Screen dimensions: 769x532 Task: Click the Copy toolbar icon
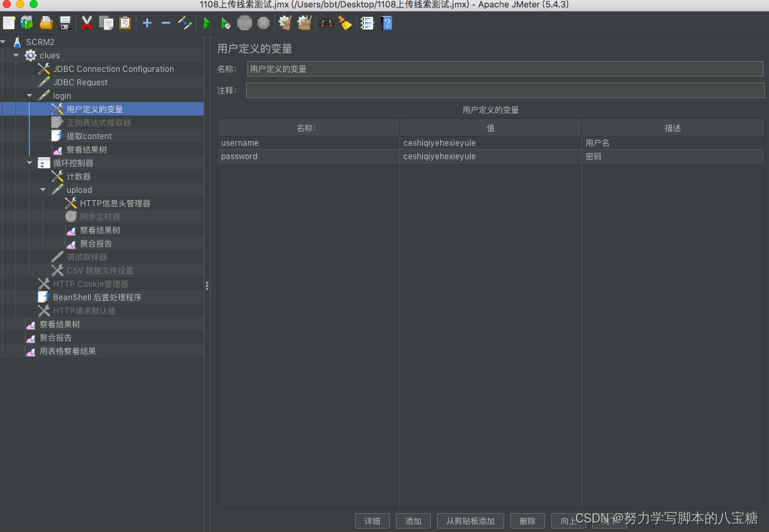(106, 23)
